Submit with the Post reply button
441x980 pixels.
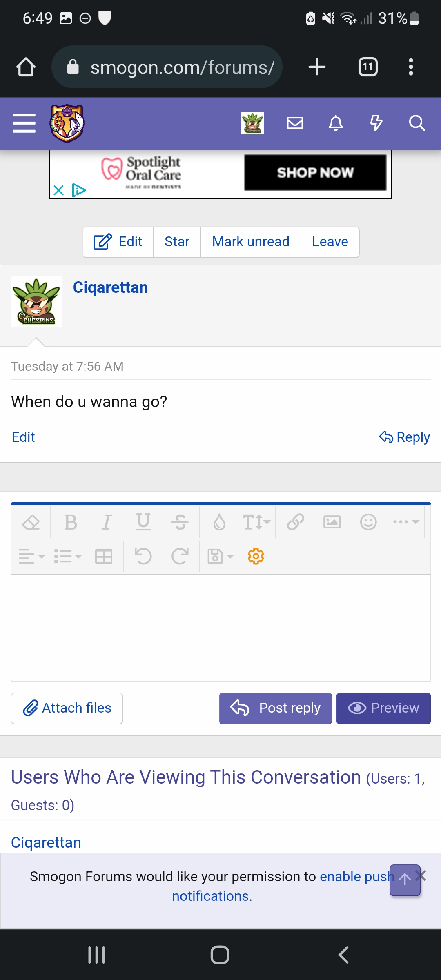276,708
